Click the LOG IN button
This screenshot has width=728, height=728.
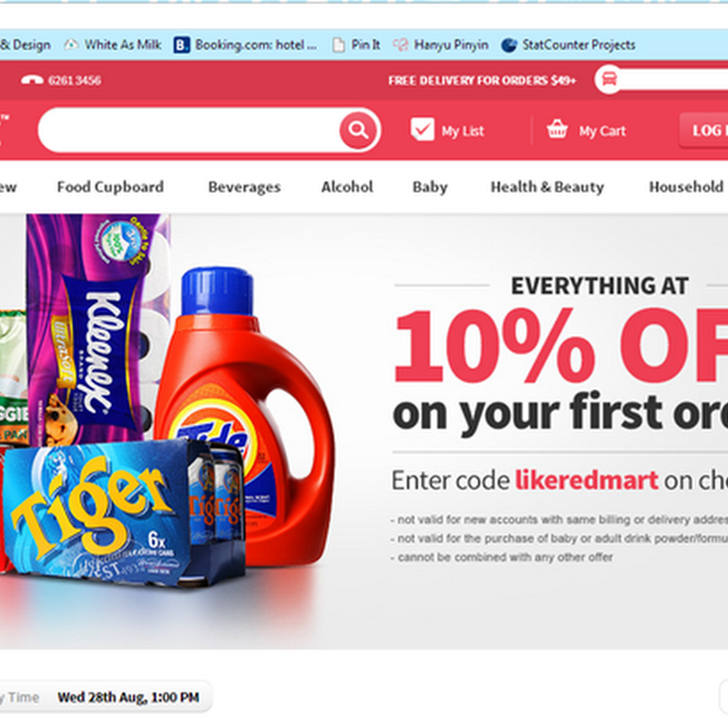[703, 130]
